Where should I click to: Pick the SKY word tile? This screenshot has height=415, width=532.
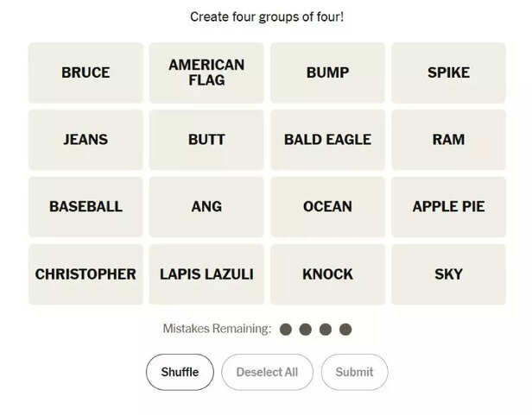(x=448, y=274)
